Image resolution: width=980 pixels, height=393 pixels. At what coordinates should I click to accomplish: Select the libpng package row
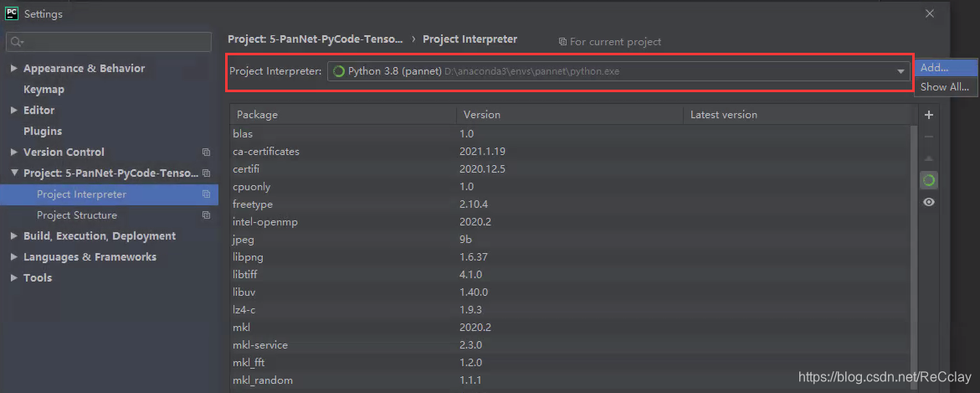click(572, 257)
